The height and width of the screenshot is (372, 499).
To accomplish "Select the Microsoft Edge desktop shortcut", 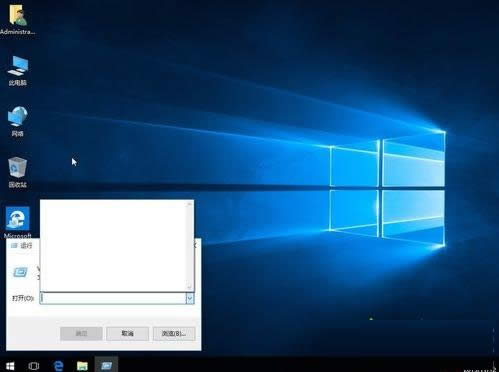I will 18,222.
